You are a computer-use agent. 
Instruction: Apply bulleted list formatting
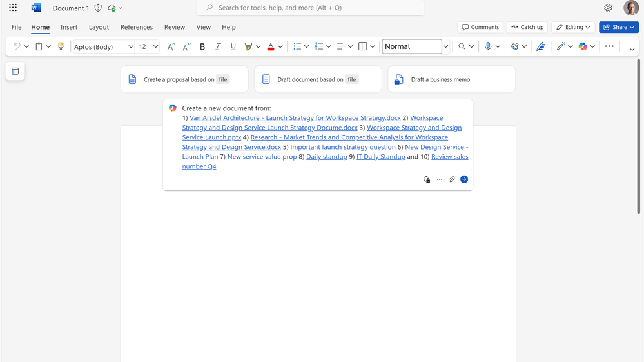297,46
